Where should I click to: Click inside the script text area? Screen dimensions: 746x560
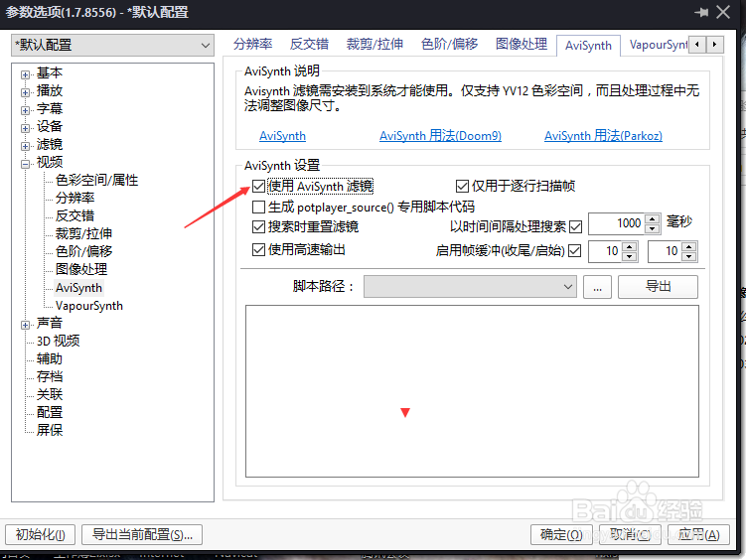click(472, 391)
